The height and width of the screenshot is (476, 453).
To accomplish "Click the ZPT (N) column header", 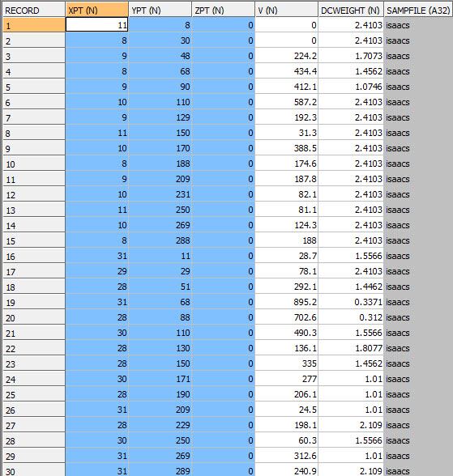I will (224, 11).
